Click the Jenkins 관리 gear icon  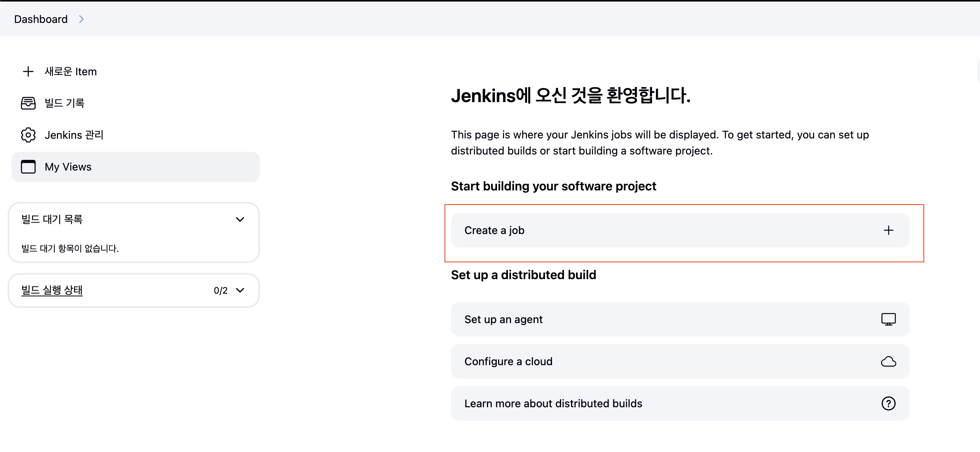[28, 135]
